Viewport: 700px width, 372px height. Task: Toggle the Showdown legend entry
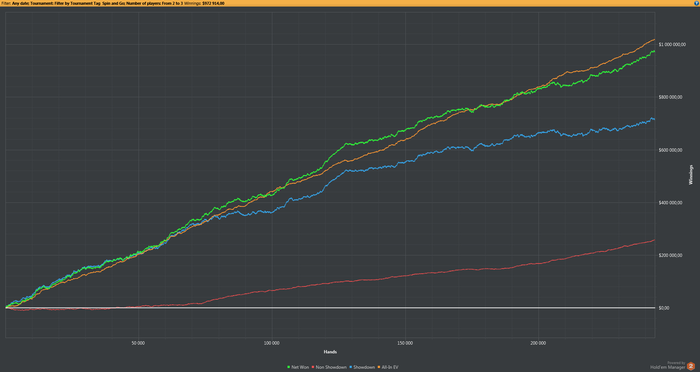coord(362,367)
